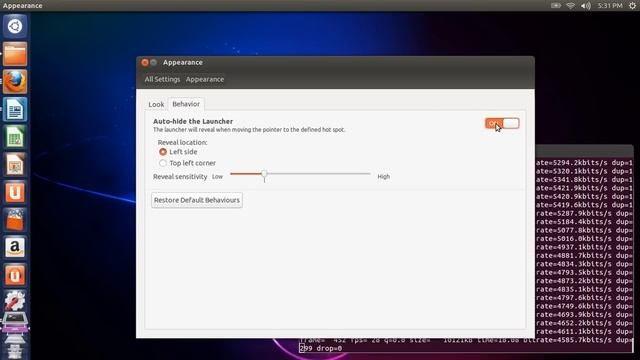
Task: Click Restore Default Behaviours button
Action: (197, 200)
